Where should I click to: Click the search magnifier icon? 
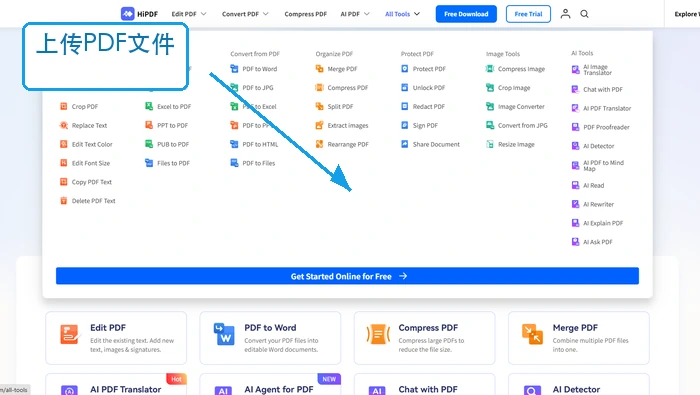point(584,14)
